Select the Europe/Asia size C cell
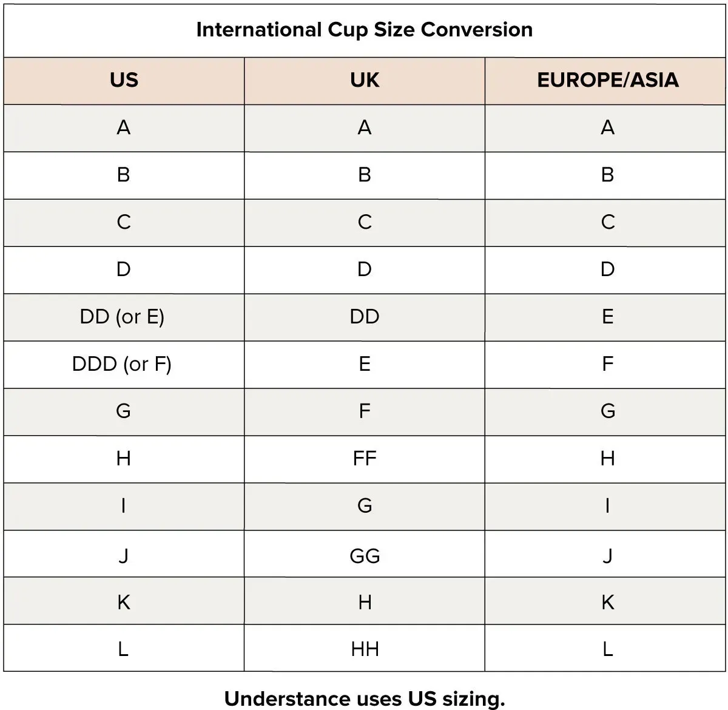 click(607, 222)
